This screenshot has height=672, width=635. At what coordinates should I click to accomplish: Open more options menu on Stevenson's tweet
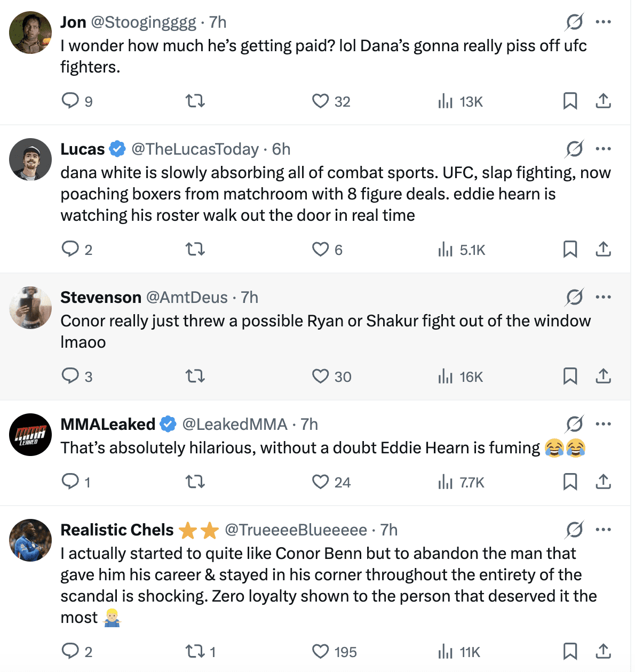tap(603, 297)
